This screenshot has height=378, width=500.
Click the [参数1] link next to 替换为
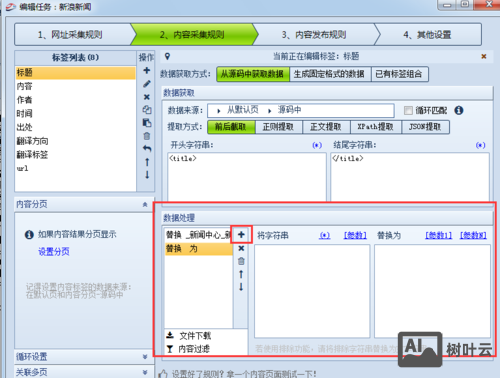click(x=439, y=236)
